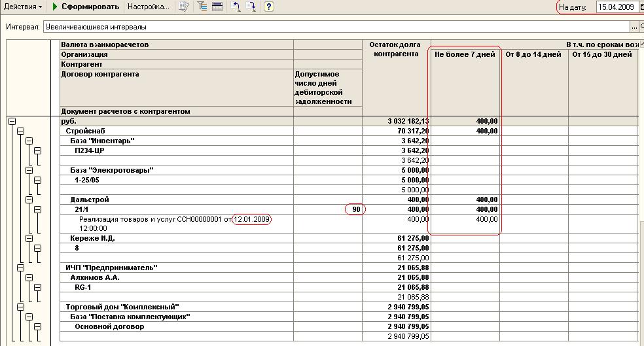Collapse the П234-ЦР contract node
The height and width of the screenshot is (346, 644).
[x=38, y=150]
